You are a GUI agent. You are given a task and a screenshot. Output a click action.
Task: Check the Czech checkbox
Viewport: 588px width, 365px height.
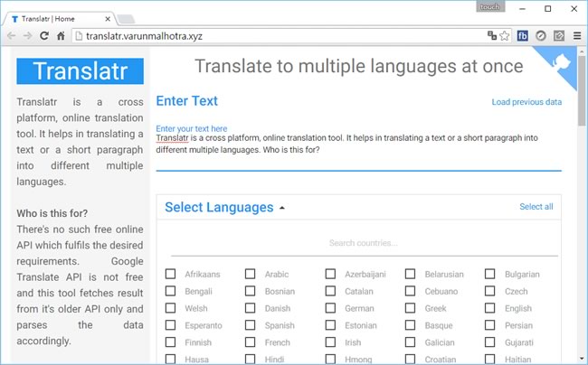489,291
